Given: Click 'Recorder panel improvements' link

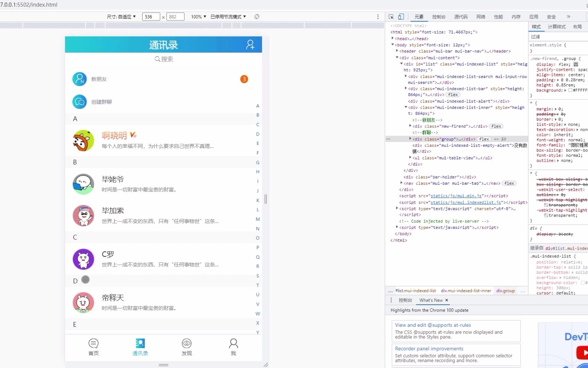Looking at the screenshot, I should pyautogui.click(x=429, y=349).
